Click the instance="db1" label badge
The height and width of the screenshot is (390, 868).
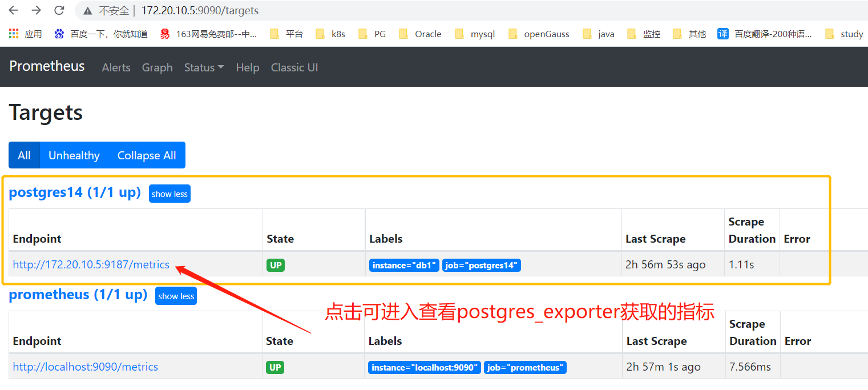pos(404,266)
